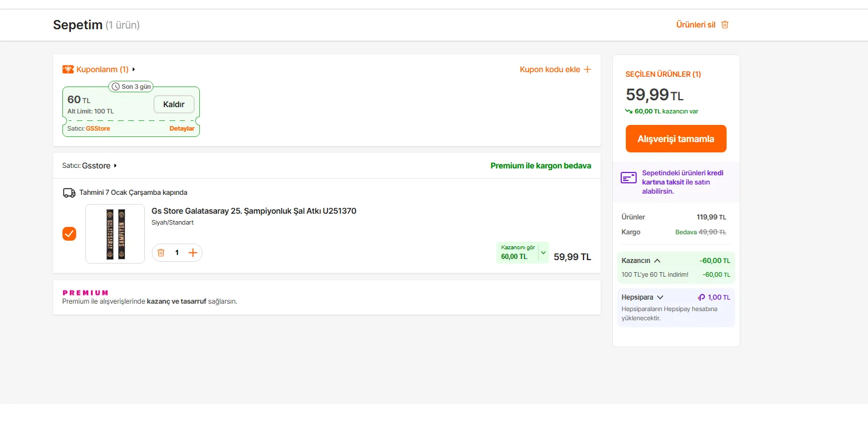
Task: Expand the Kazancını gör savings dropdown
Action: tap(543, 252)
